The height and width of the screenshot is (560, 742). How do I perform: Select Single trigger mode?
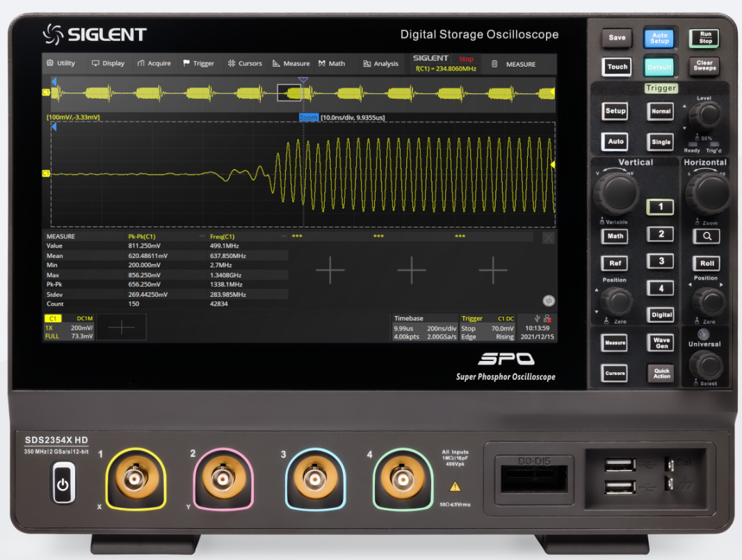coord(661,141)
